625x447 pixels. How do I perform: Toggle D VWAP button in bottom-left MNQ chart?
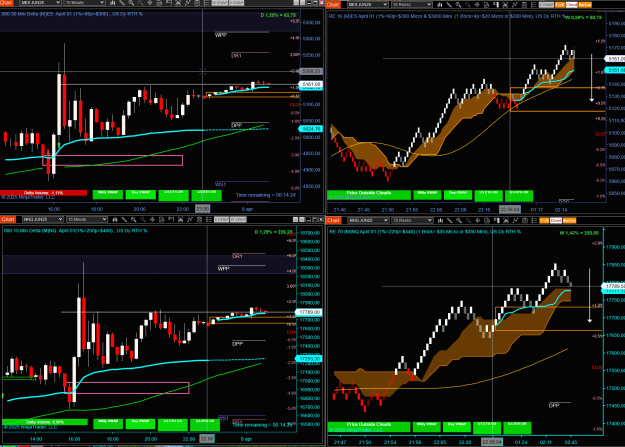(x=222, y=219)
